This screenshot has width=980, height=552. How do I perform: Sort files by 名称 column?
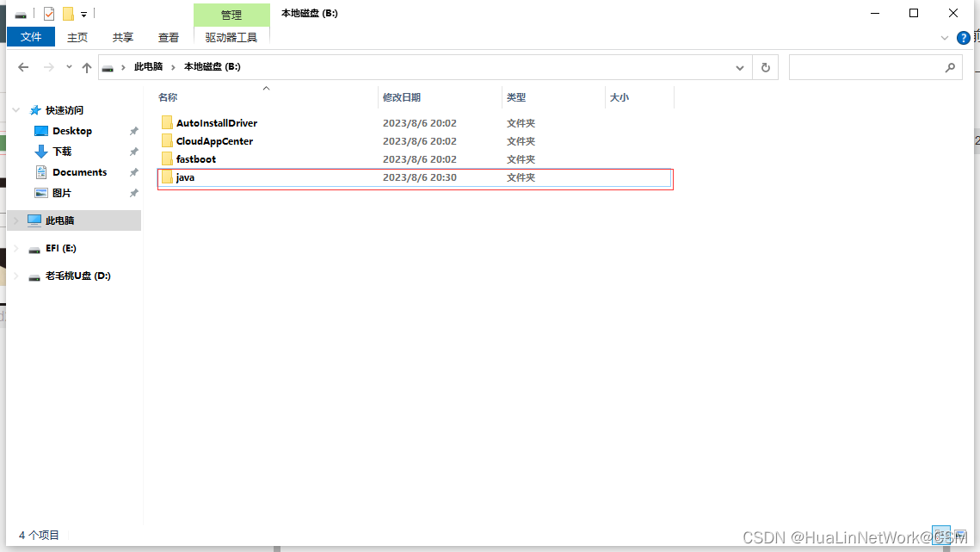[x=168, y=97]
